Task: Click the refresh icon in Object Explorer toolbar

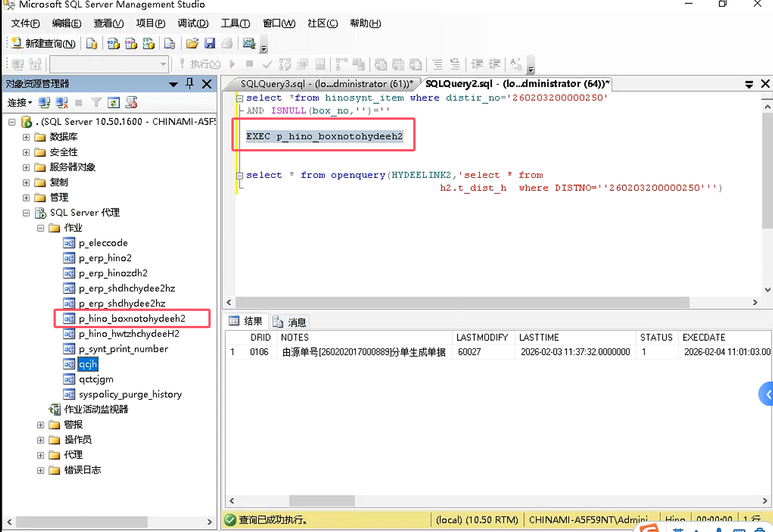Action: [114, 103]
